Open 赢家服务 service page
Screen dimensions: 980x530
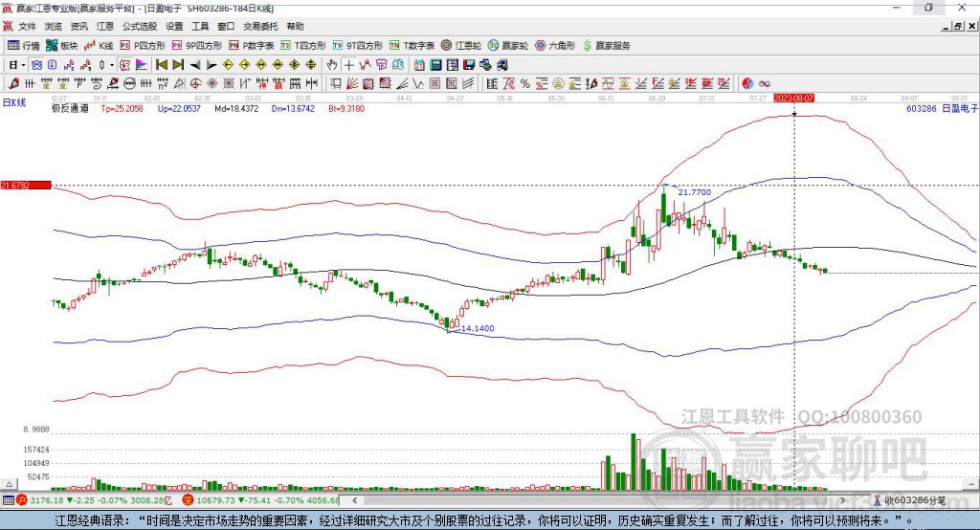tap(606, 46)
